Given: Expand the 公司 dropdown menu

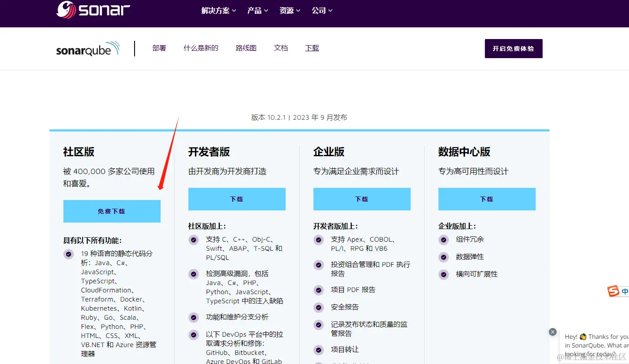Looking at the screenshot, I should [322, 10].
